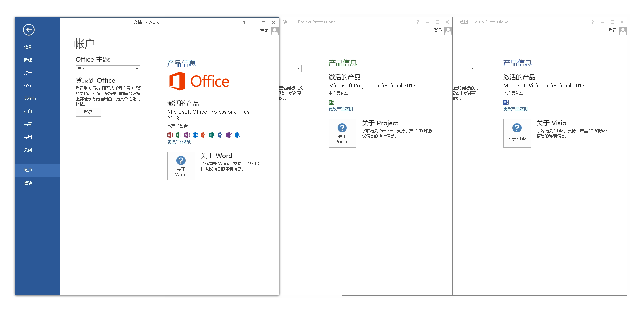Click the 登录 sign-in button under 登录到 Office

pyautogui.click(x=88, y=112)
